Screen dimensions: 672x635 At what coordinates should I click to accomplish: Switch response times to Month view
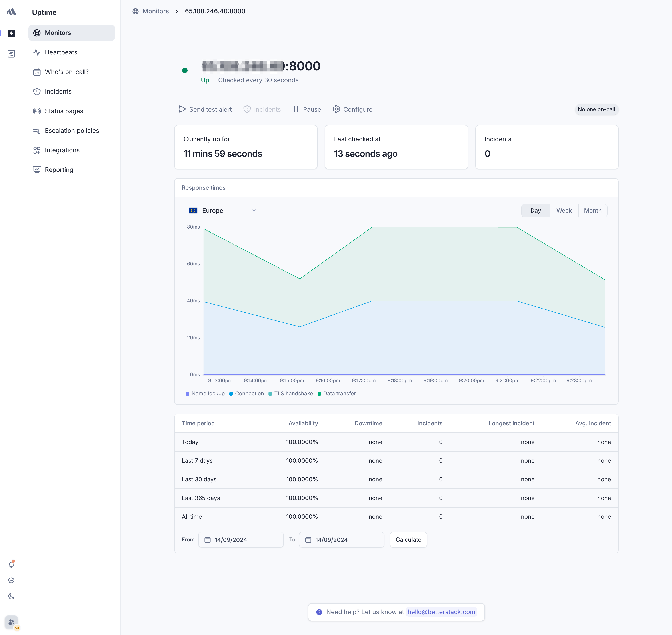592,210
